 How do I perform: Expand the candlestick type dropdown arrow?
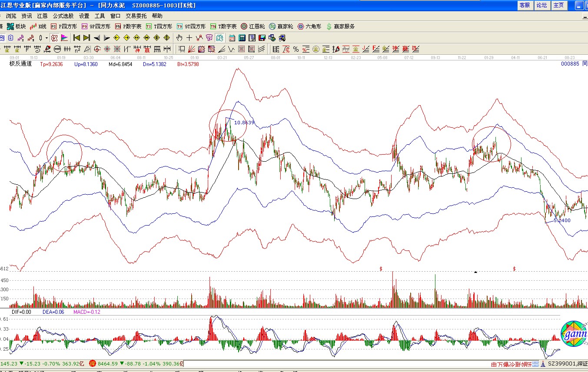tap(47, 38)
